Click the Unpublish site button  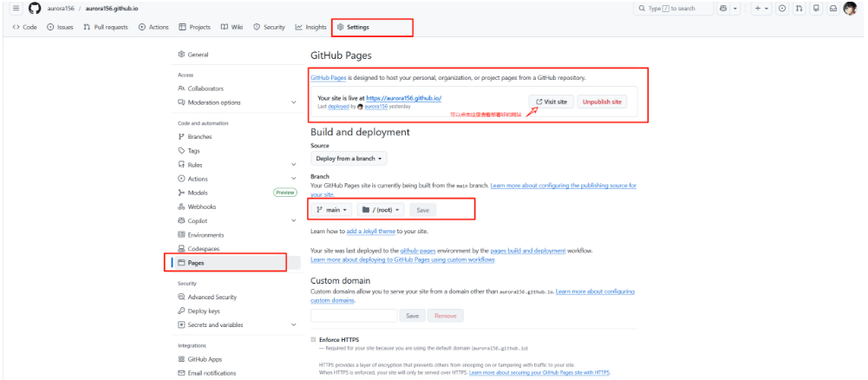[602, 102]
